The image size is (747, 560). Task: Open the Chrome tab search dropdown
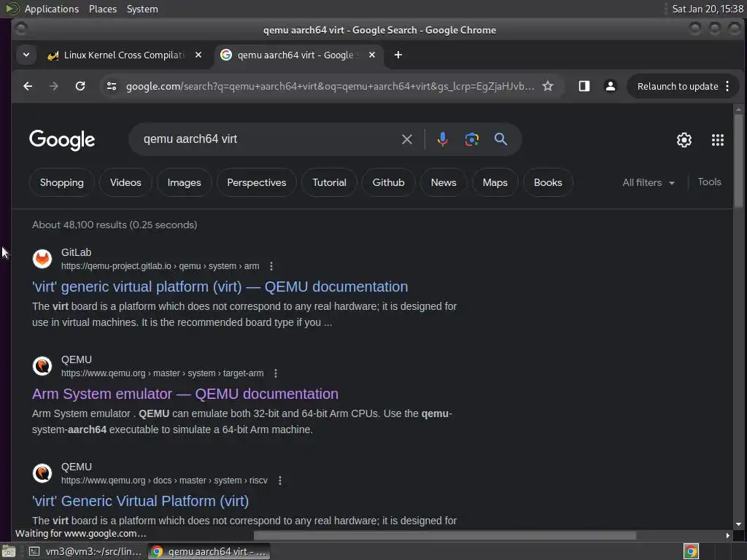(26, 55)
